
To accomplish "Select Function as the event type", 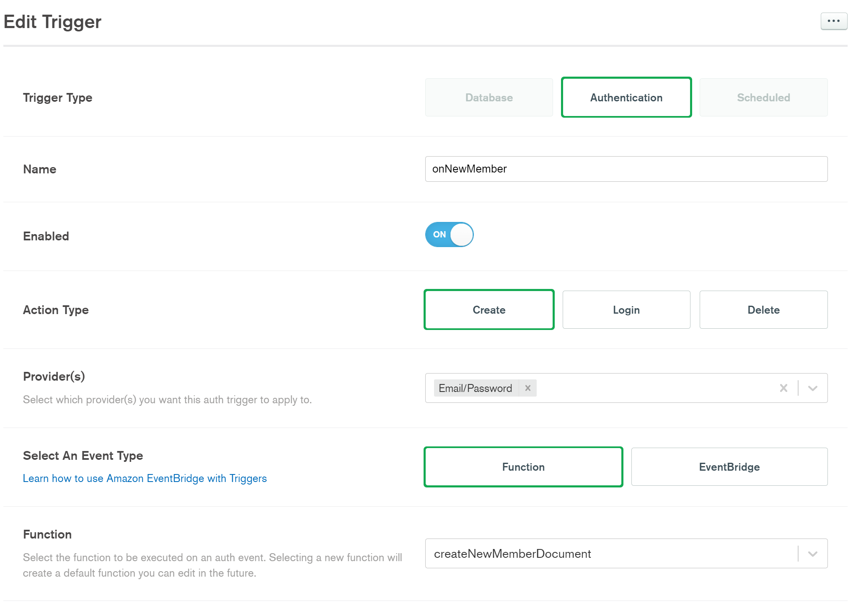I will click(x=523, y=467).
